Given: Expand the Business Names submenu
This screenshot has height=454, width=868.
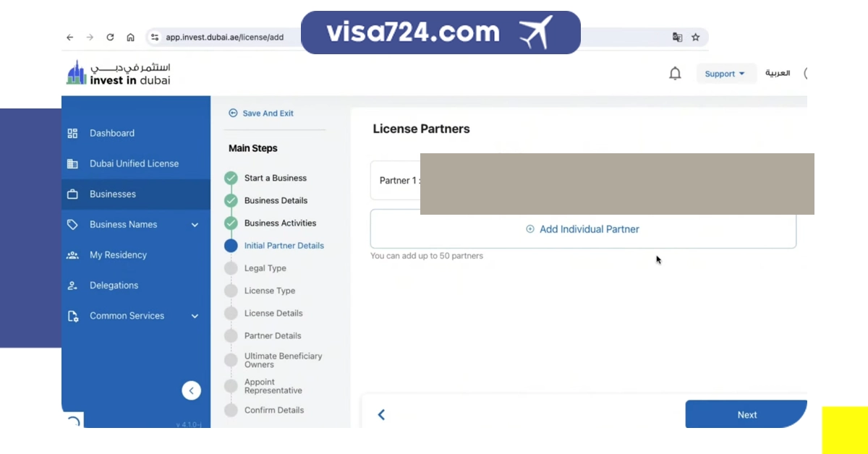Looking at the screenshot, I should click(195, 225).
